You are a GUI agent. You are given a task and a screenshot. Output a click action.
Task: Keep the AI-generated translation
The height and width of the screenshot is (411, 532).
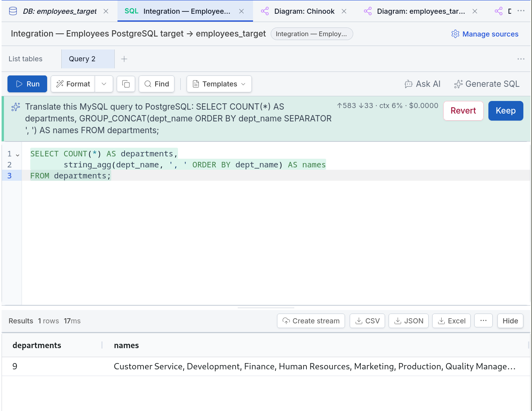506,111
